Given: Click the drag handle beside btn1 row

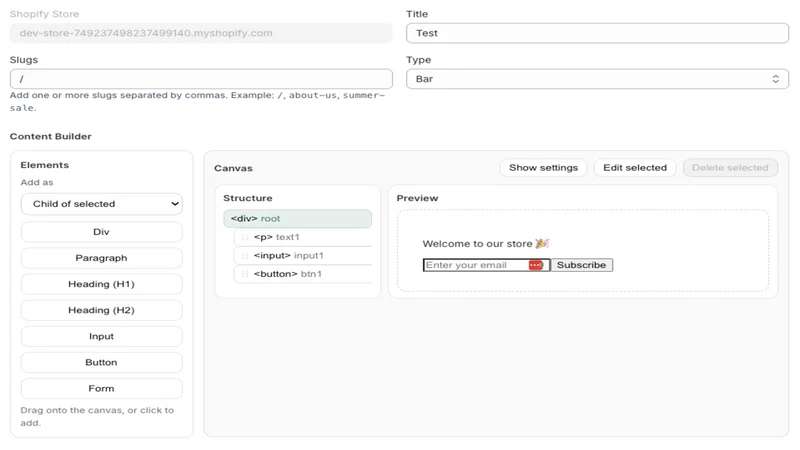Looking at the screenshot, I should click(245, 274).
